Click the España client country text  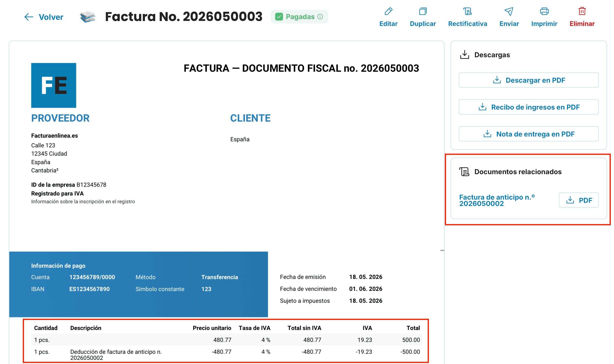(240, 139)
